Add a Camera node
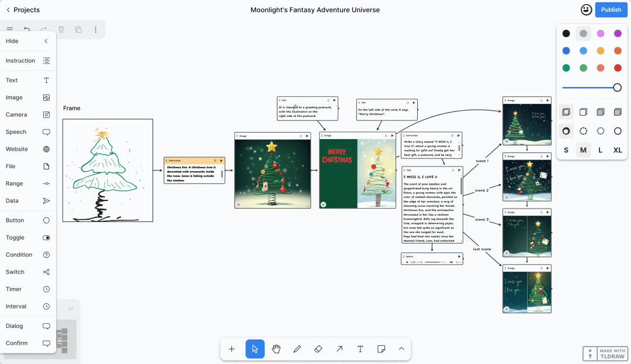631x364 pixels. 28,115
